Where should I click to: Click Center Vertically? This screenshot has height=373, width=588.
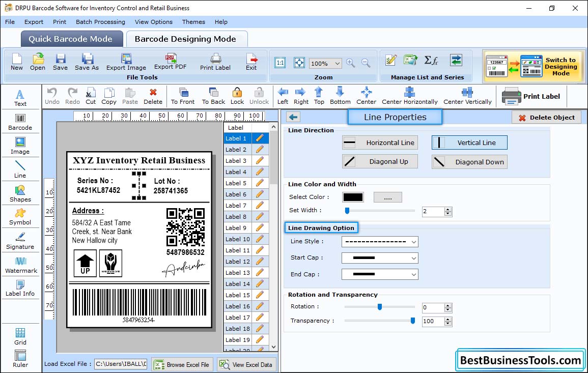point(467,96)
